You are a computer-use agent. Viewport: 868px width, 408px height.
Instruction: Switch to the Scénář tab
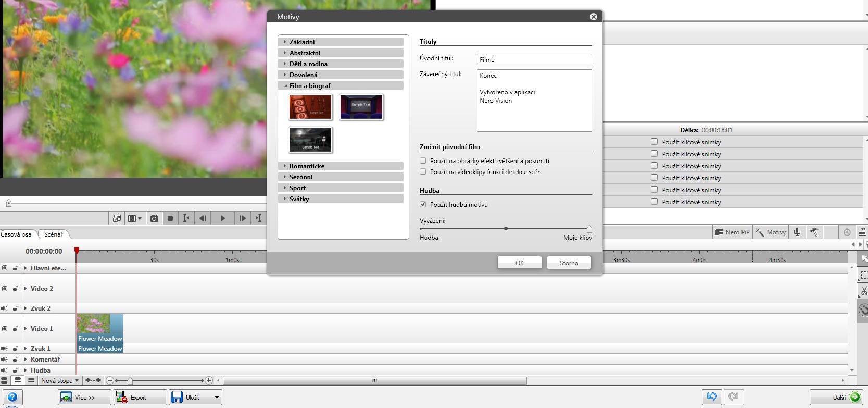[53, 234]
